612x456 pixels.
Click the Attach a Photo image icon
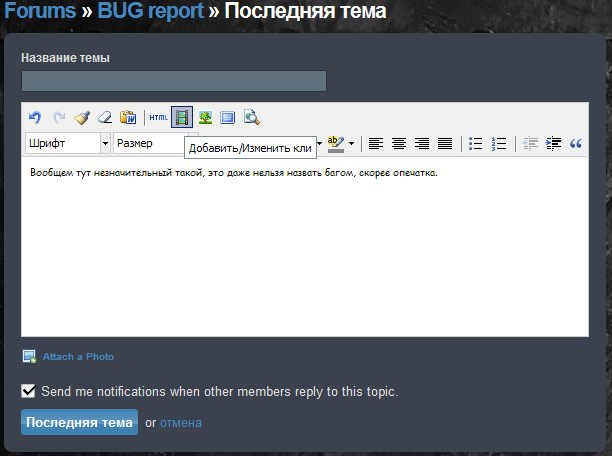(x=29, y=356)
